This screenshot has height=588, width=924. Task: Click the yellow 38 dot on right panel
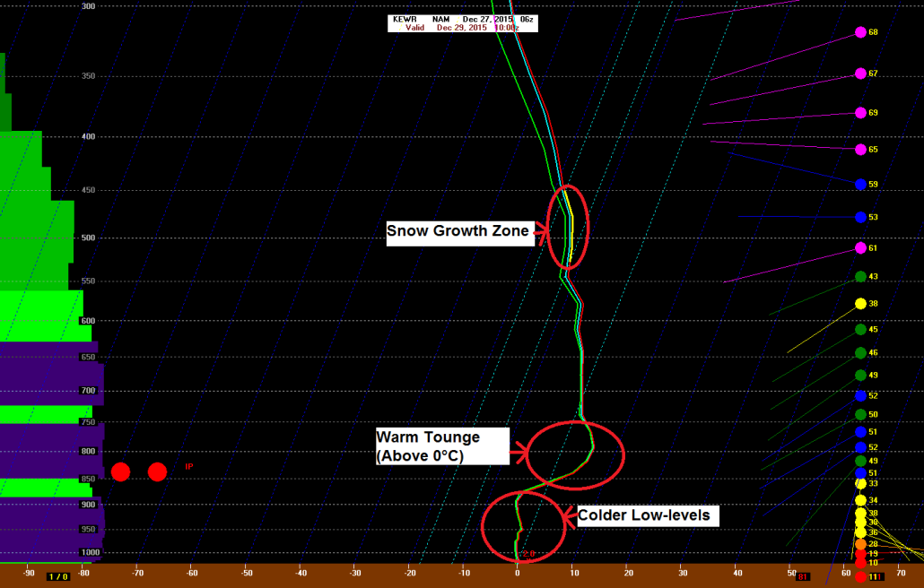click(859, 304)
